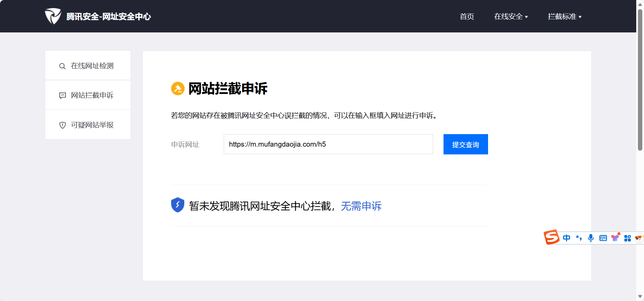Click the Sogou mascot avatar icon
The image size is (644, 301).
[x=639, y=238]
